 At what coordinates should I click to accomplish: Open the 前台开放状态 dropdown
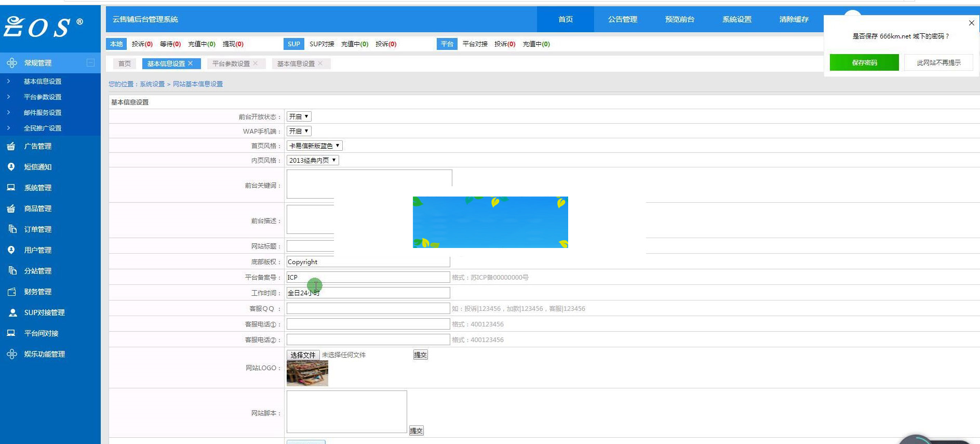tap(299, 116)
